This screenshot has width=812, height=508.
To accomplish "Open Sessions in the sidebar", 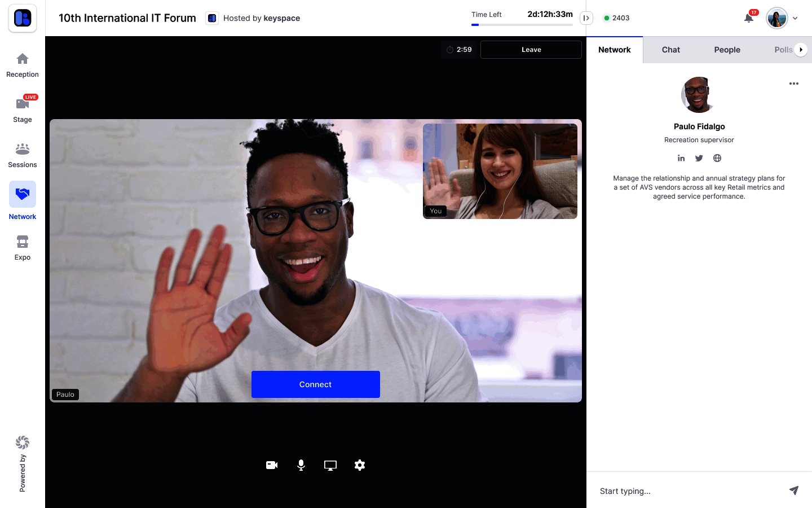I will [23, 155].
